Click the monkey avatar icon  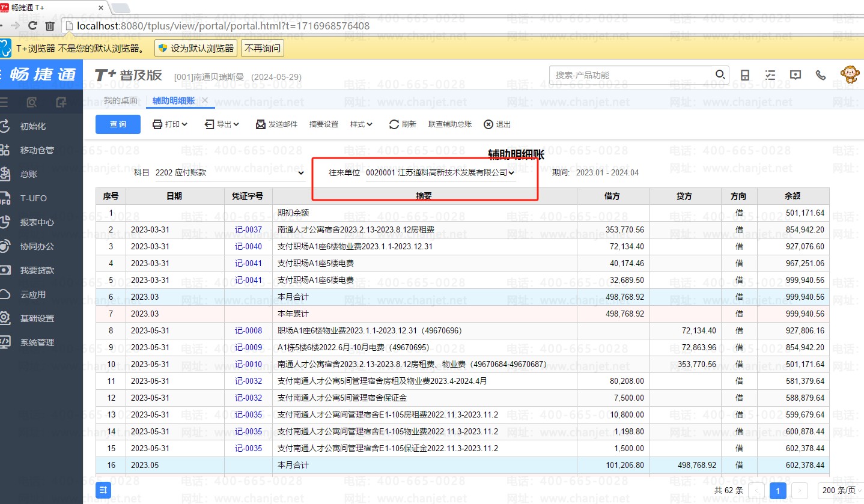[850, 74]
